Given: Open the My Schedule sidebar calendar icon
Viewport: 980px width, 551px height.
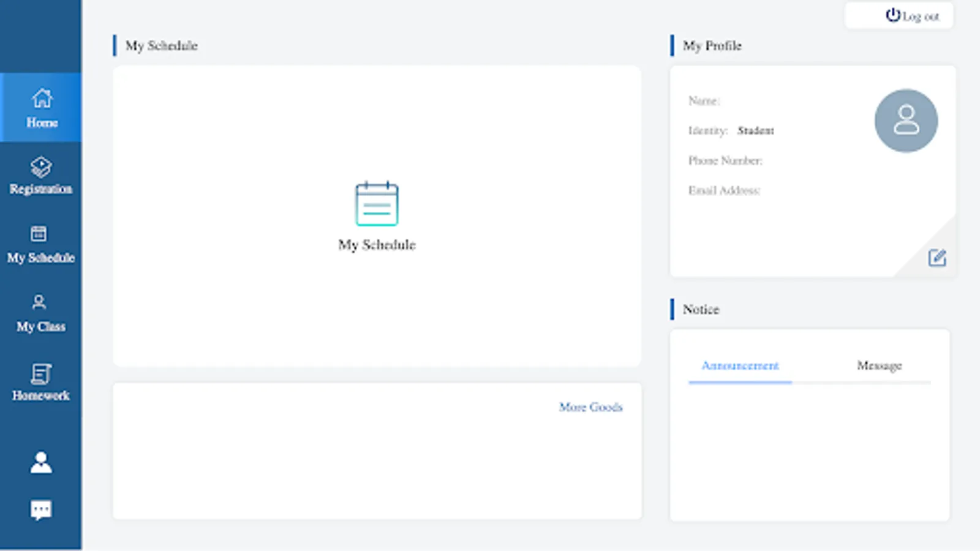Looking at the screenshot, I should click(39, 233).
